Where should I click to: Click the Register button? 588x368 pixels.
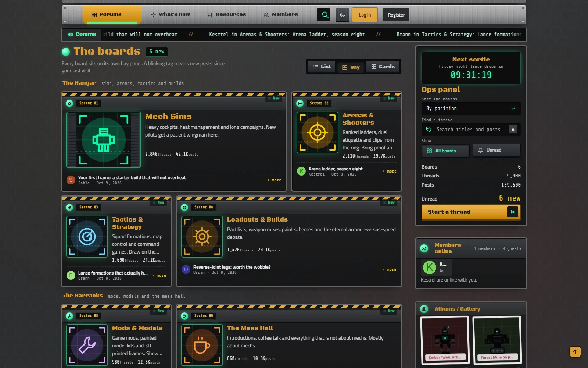(x=396, y=15)
